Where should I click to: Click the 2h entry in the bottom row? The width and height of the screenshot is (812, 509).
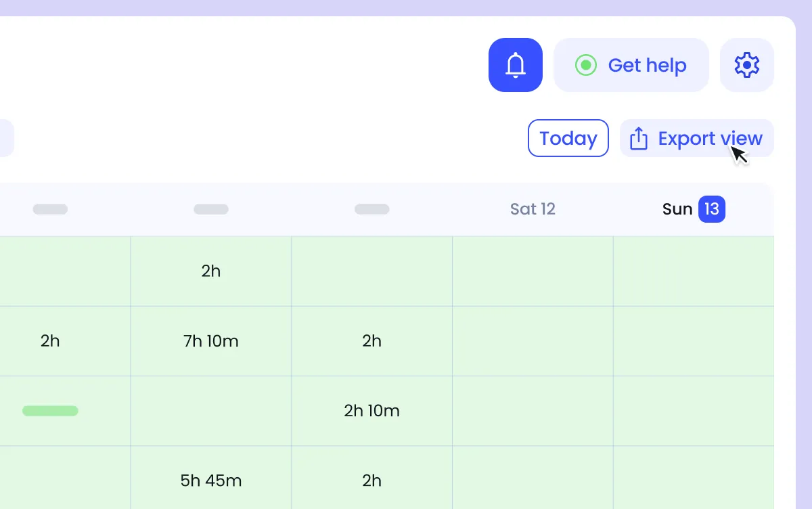[x=371, y=481]
